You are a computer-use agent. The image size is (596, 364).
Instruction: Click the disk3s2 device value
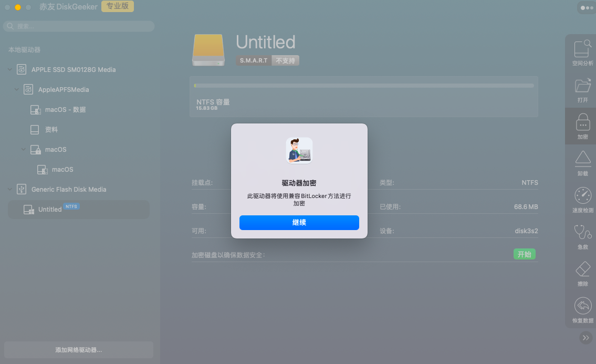[x=527, y=231]
